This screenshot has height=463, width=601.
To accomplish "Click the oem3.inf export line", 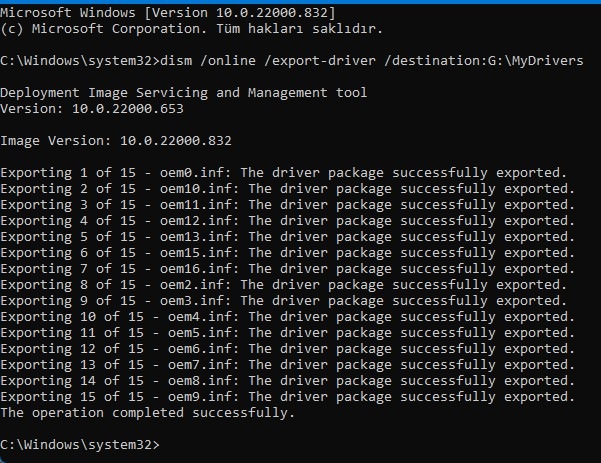I will [x=283, y=301].
